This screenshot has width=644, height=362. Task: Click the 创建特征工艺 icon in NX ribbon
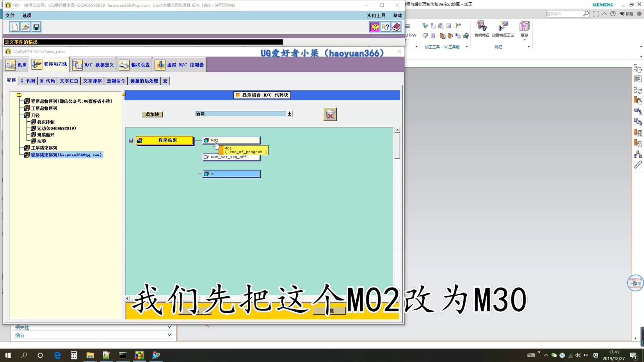pyautogui.click(x=503, y=29)
